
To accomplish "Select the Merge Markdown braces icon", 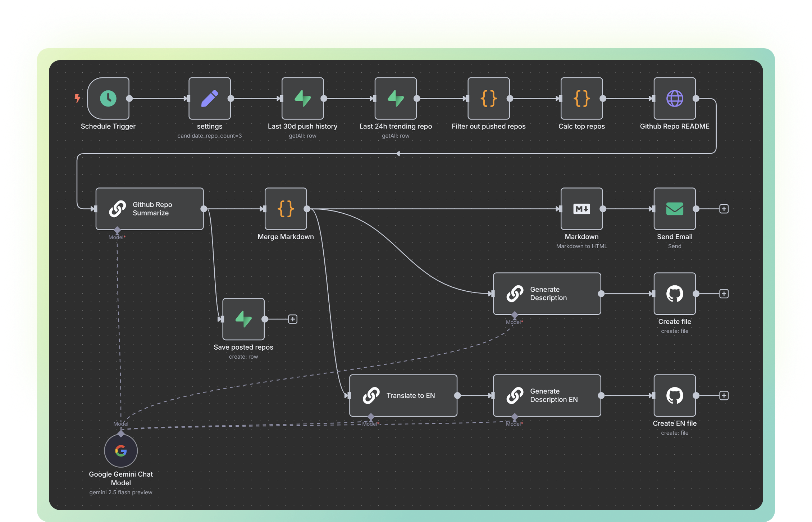I will 286,209.
